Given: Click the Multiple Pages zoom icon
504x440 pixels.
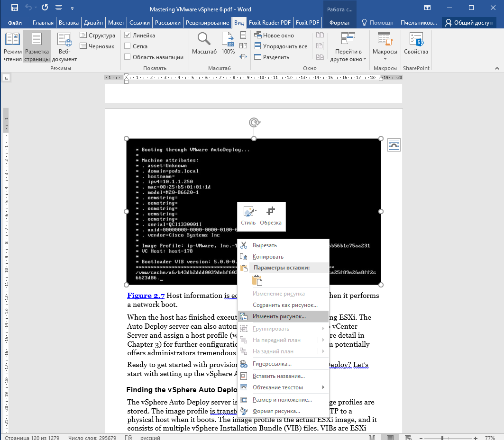Looking at the screenshot, I should 243,46.
